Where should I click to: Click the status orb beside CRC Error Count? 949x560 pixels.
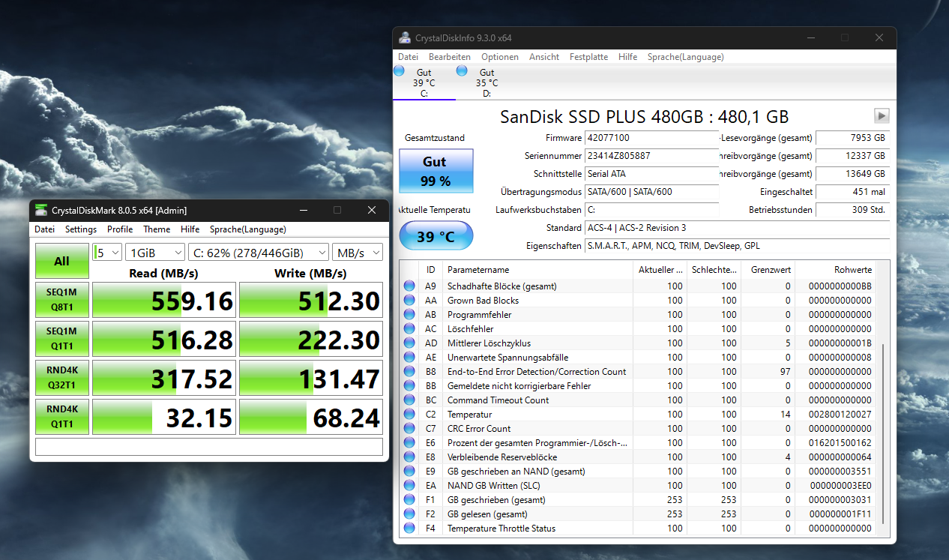(x=409, y=429)
